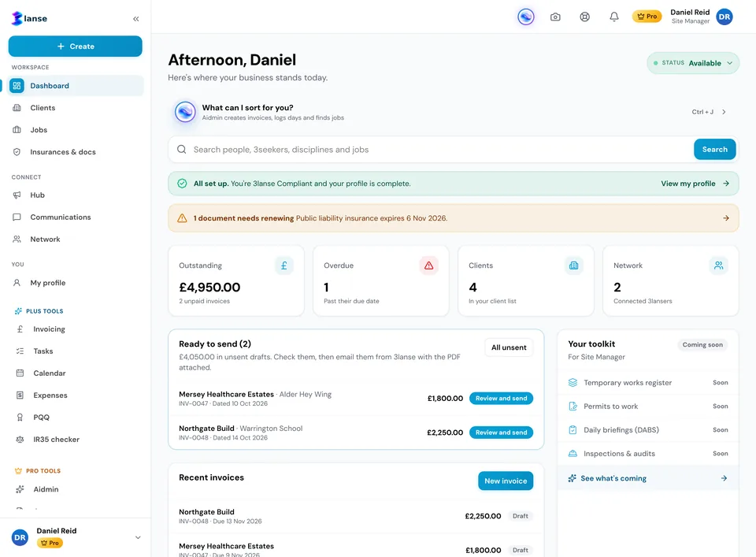Open Jobs in sidebar
The height and width of the screenshot is (557, 756).
(x=76, y=130)
